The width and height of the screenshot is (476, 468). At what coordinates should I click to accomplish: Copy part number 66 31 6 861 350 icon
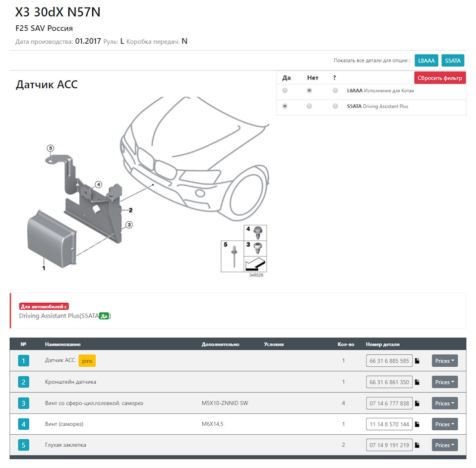tap(417, 382)
